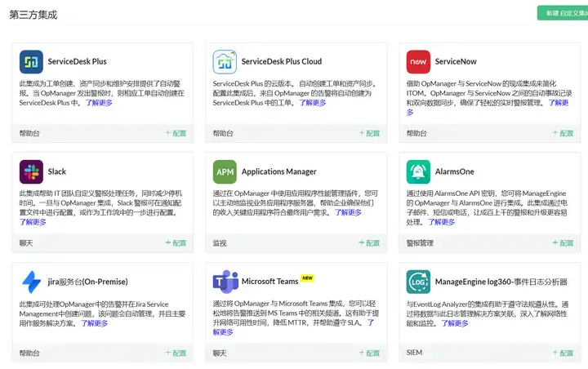Click the ServiceDesk Plus title text
Image resolution: width=588 pixels, height=369 pixels.
click(78, 61)
